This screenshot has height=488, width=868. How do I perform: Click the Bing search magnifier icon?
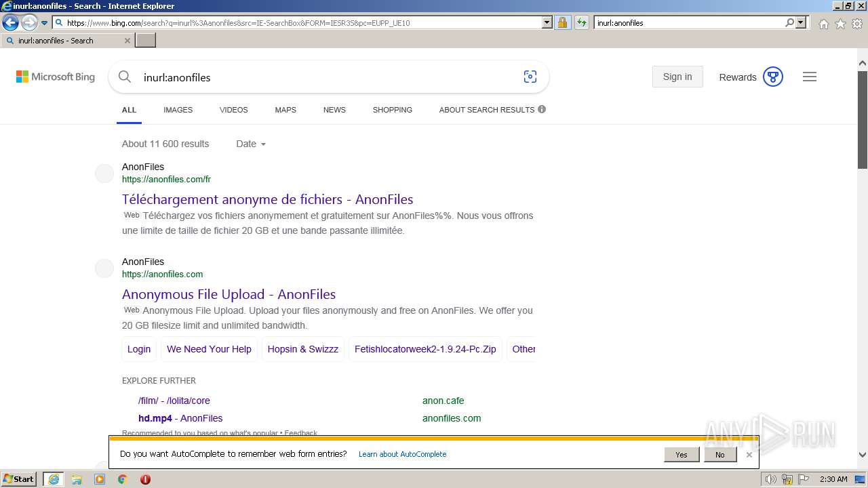click(125, 77)
